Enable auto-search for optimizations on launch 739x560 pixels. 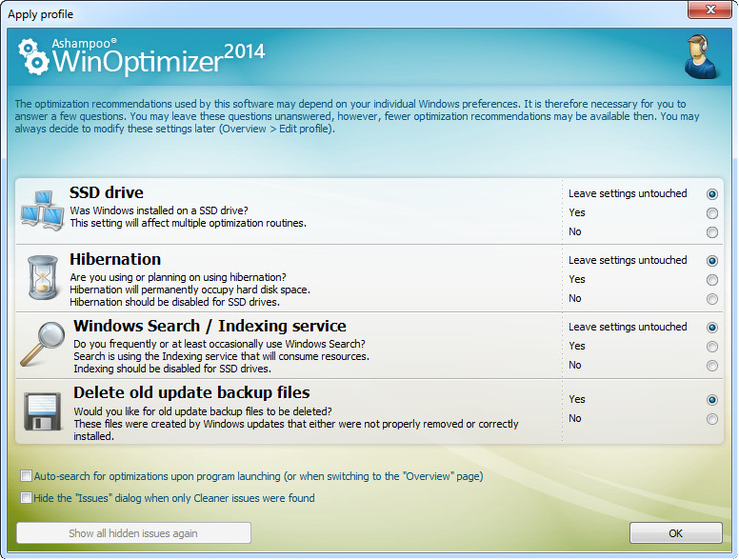[x=25, y=476]
